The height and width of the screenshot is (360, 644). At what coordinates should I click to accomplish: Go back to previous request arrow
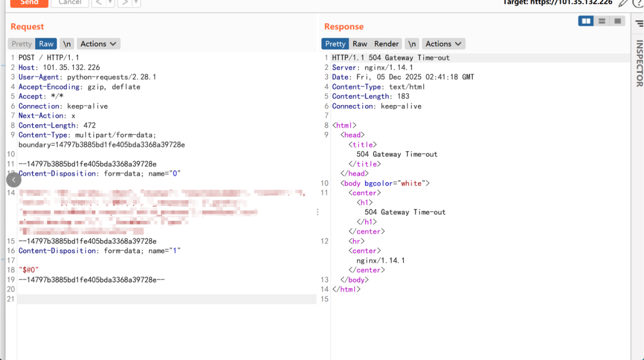[98, 3]
